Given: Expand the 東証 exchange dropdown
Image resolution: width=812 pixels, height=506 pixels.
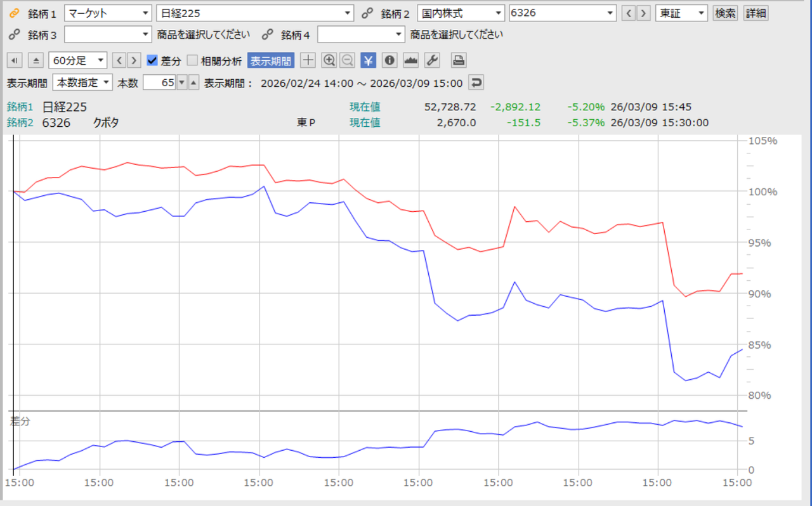Looking at the screenshot, I should click(x=682, y=13).
